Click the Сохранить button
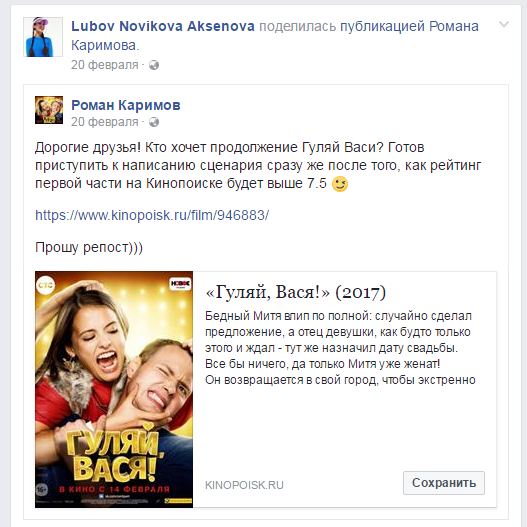 (x=444, y=483)
